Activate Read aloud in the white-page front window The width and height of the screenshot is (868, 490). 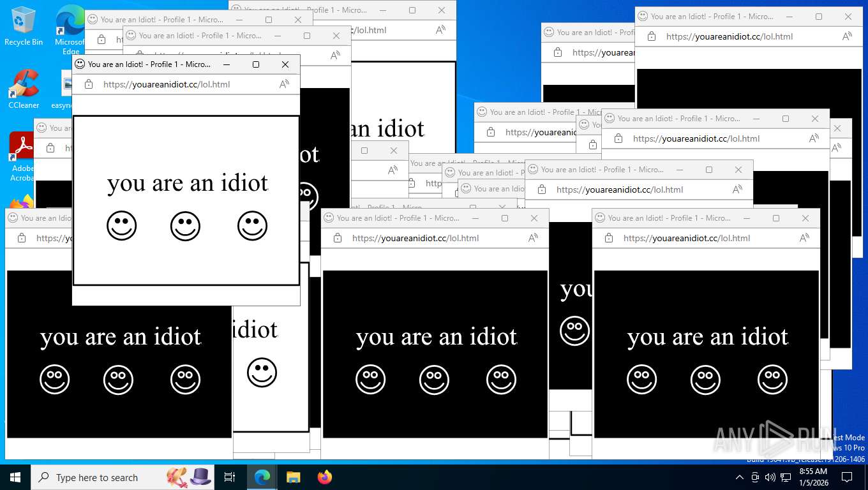[285, 84]
